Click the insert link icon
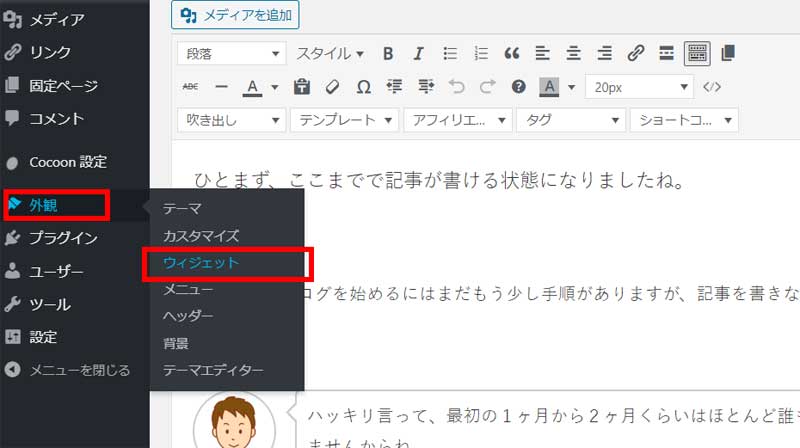 tap(635, 53)
